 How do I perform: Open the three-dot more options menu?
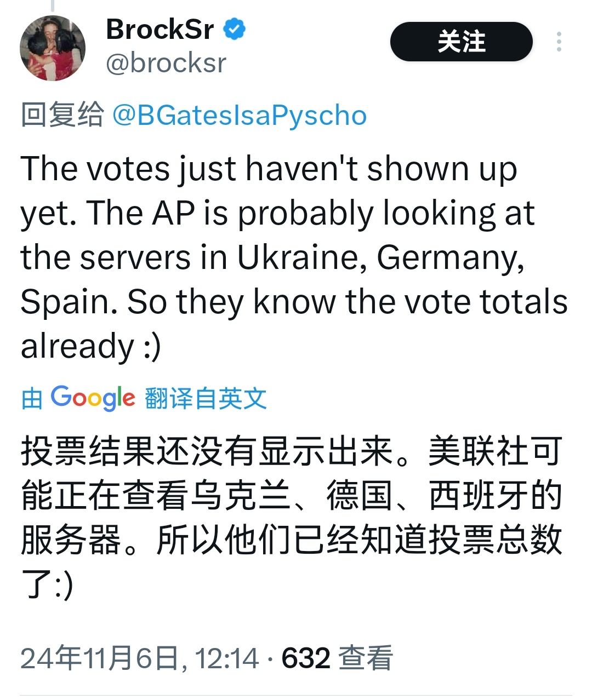coord(559,42)
